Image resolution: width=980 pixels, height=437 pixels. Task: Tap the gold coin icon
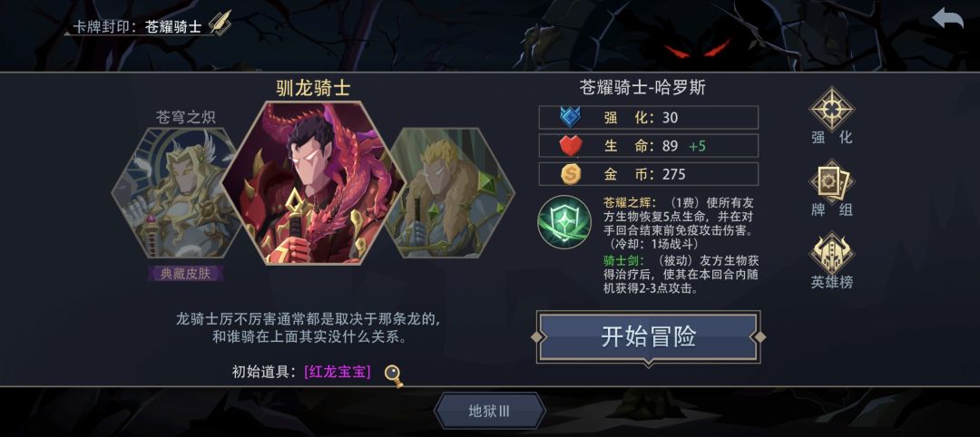(x=570, y=174)
